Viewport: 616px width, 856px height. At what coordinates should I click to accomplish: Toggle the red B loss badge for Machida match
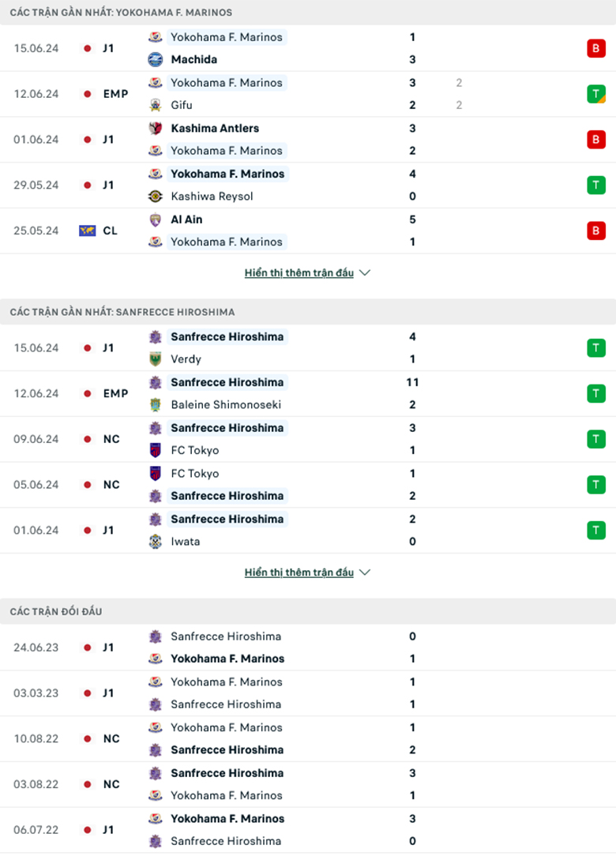[x=597, y=48]
